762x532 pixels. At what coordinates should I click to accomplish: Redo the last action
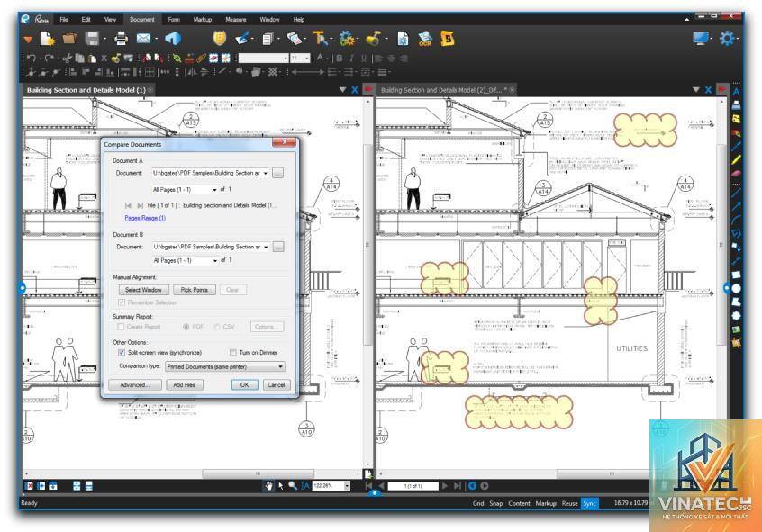[x=49, y=59]
